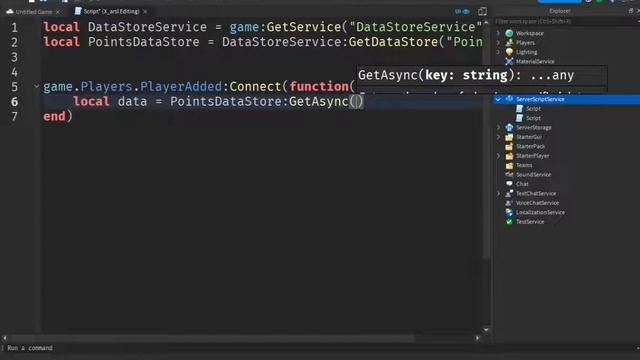Viewport: 640px width, 360px height.
Task: Click the DataStoreService variable name on line 1
Action: coord(147,27)
